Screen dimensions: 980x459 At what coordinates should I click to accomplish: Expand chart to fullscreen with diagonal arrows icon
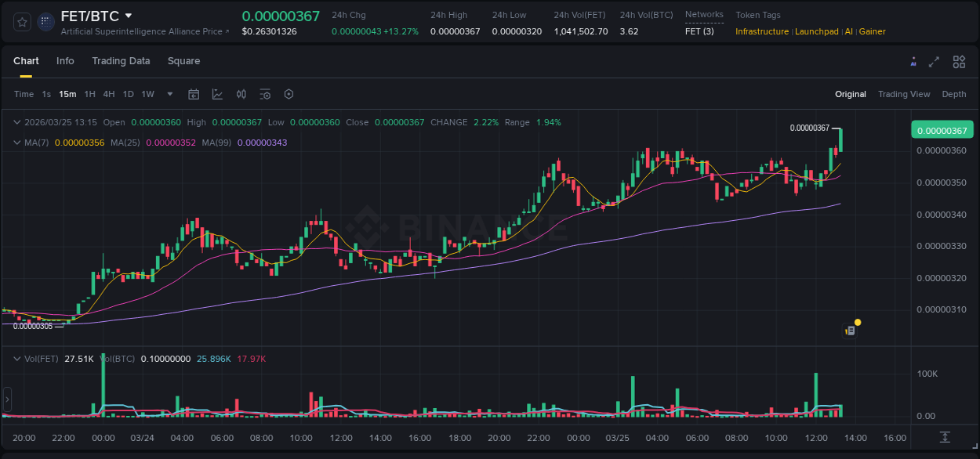click(935, 61)
